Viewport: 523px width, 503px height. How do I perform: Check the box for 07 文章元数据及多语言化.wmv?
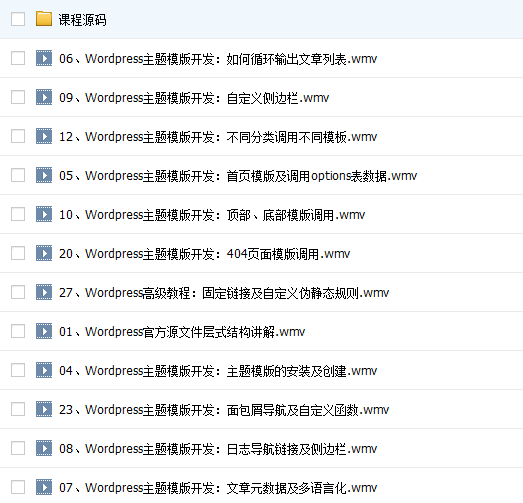pos(18,487)
